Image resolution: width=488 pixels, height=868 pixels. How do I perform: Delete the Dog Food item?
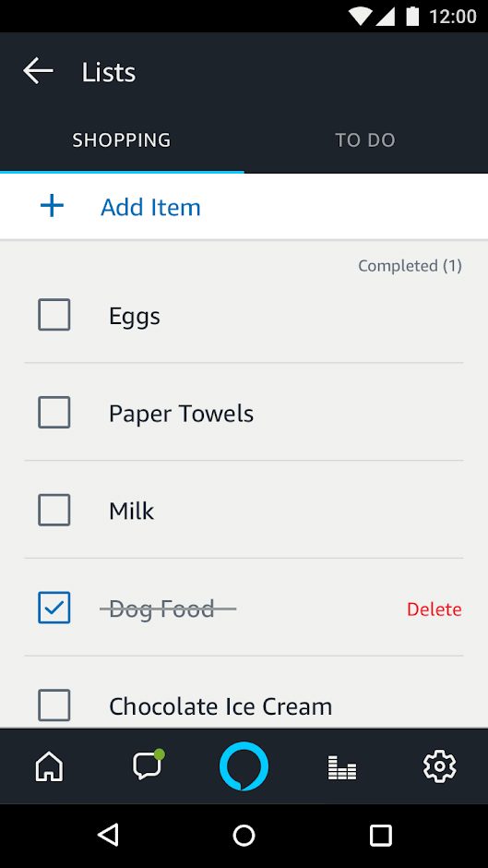434,609
